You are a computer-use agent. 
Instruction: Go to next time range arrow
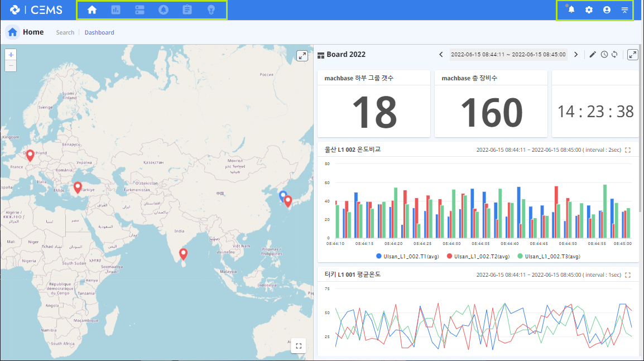click(x=576, y=54)
